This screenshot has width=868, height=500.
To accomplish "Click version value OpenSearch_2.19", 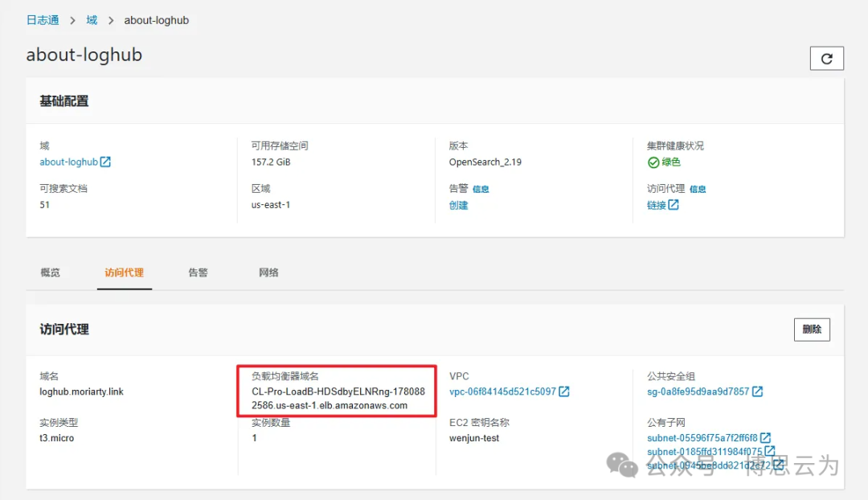I will coord(485,162).
